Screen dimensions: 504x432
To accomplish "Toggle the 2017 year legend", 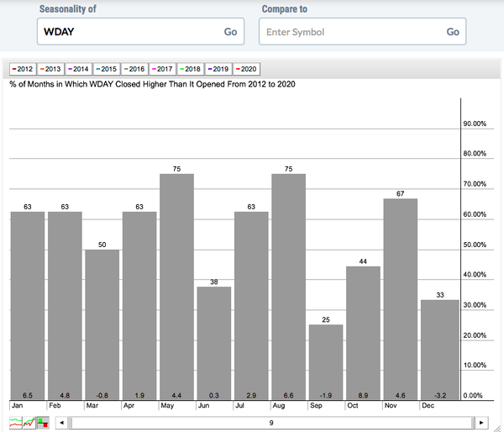I will pos(163,70).
